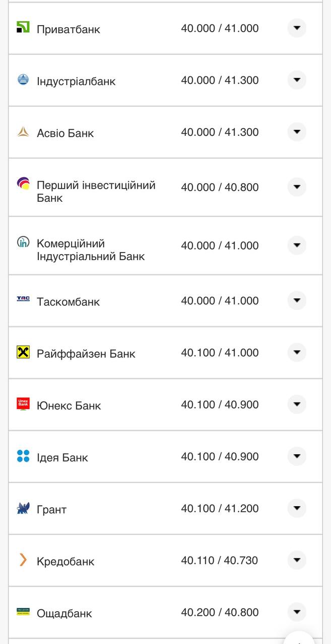Click the Ощадбанк logo icon

click(x=24, y=612)
